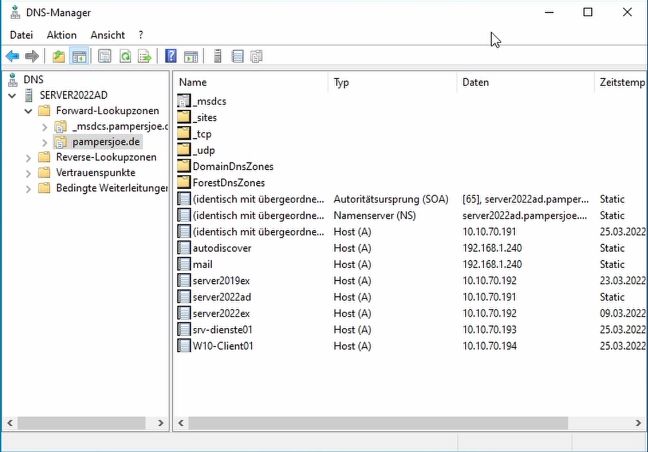
Task: Click the DNS-Manager title bar app icon
Action: click(x=15, y=12)
